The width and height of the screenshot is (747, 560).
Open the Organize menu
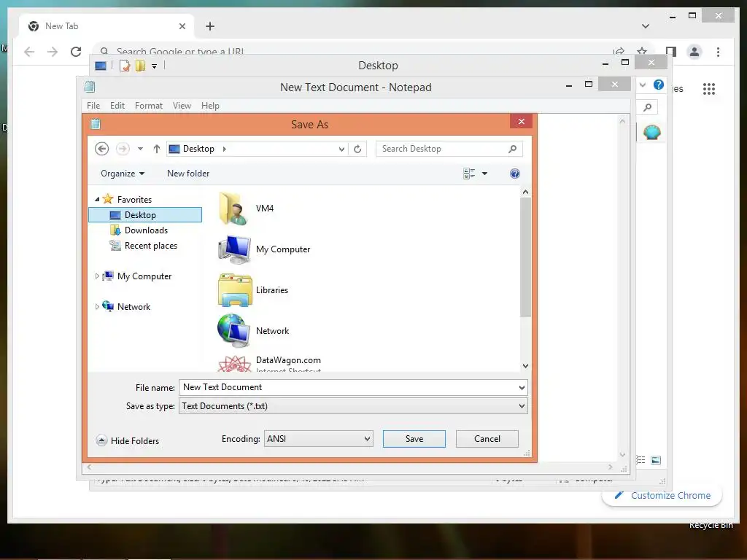click(123, 174)
